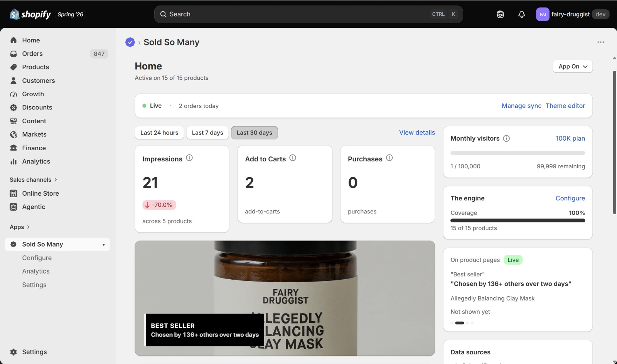
Task: Click the Content icon in sidebar
Action: (13, 121)
